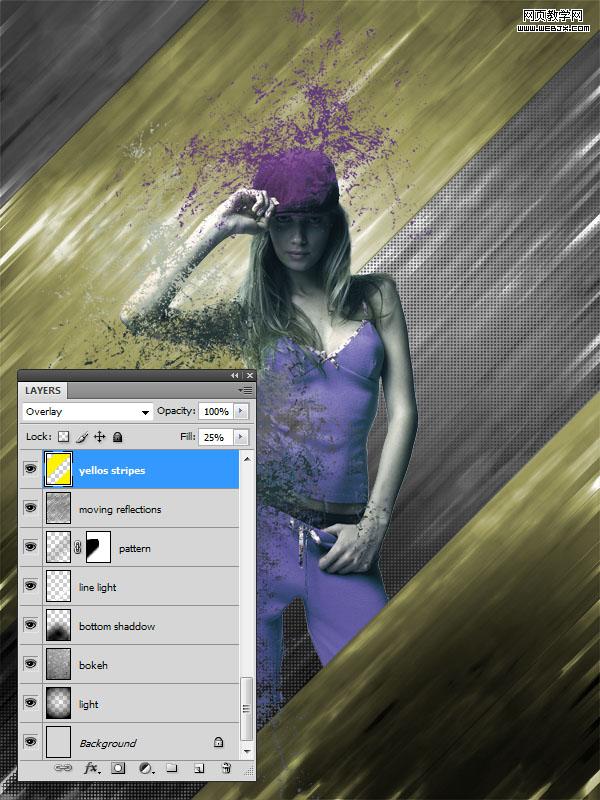Select the bokeh layer name
Viewport: 600px width, 800px height.
click(x=93, y=665)
